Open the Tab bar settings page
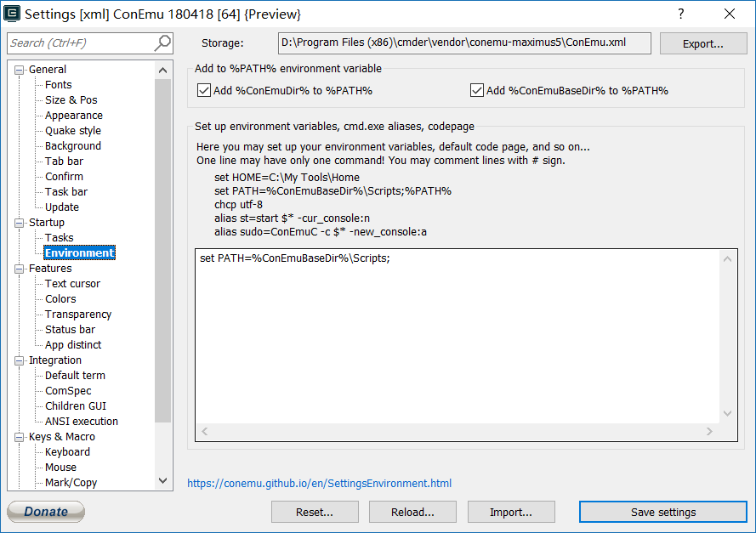The height and width of the screenshot is (533, 756). click(64, 162)
